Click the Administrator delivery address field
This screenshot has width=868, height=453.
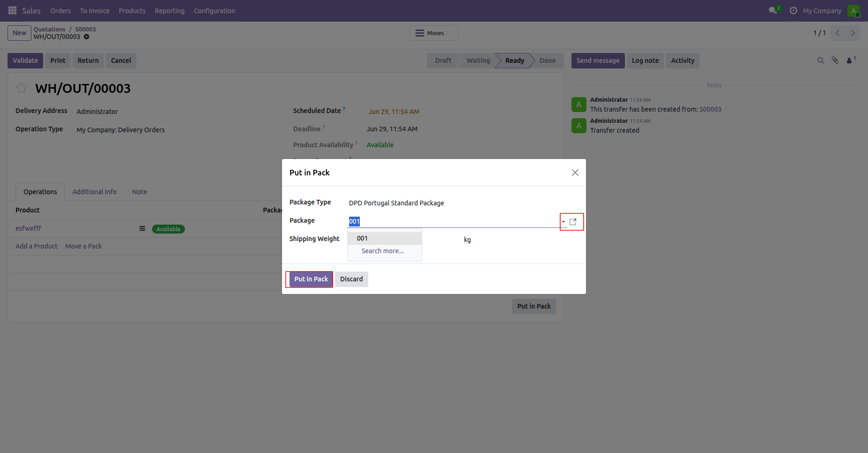click(x=97, y=112)
